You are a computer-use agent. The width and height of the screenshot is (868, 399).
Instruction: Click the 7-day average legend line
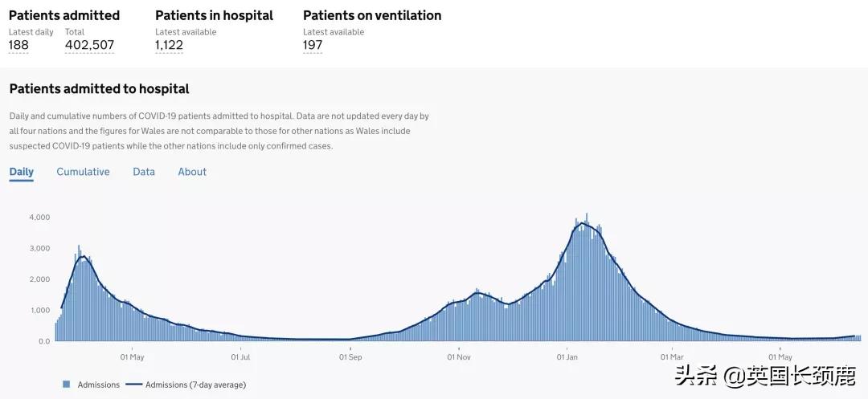pyautogui.click(x=133, y=385)
